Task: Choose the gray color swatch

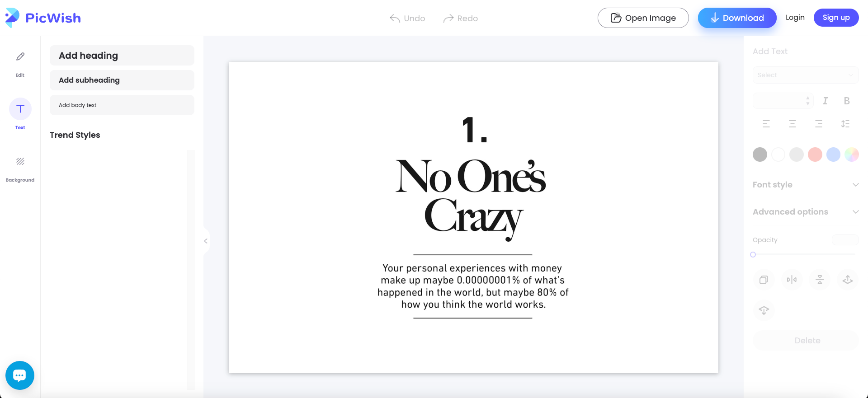Action: point(760,155)
